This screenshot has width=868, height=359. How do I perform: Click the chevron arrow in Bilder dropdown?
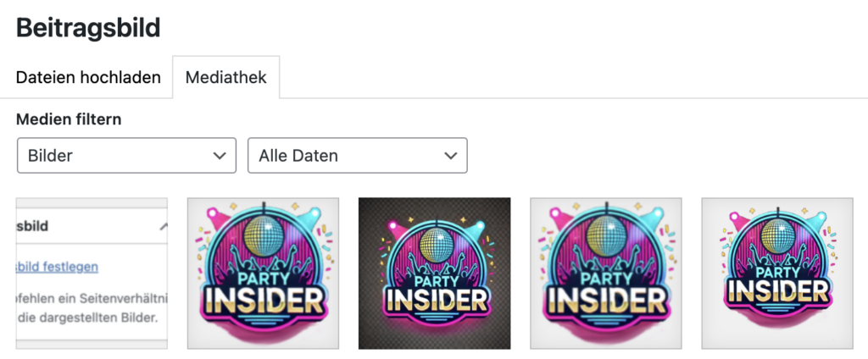click(x=220, y=156)
